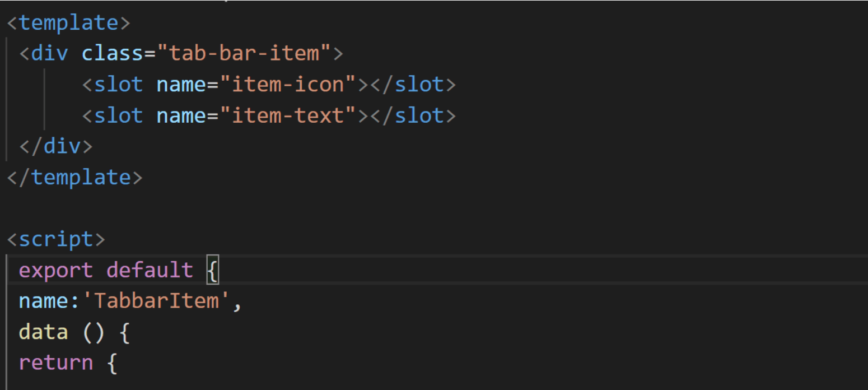Place cursor on tab-bar-item class value

point(244,54)
